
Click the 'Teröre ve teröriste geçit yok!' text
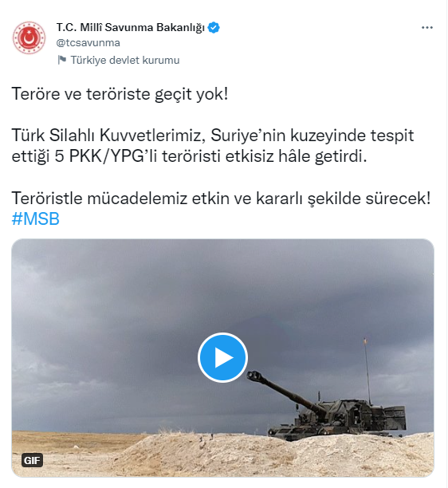click(x=120, y=93)
